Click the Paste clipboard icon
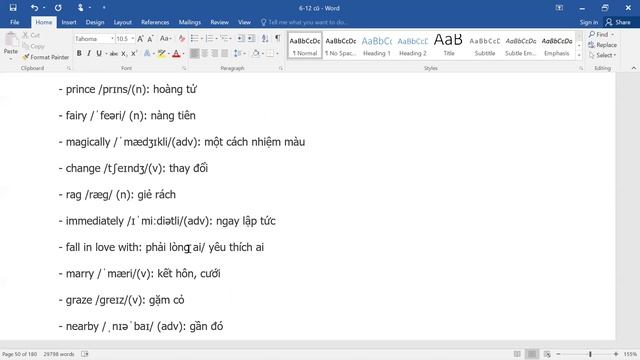This screenshot has height=360, width=640. tap(11, 40)
